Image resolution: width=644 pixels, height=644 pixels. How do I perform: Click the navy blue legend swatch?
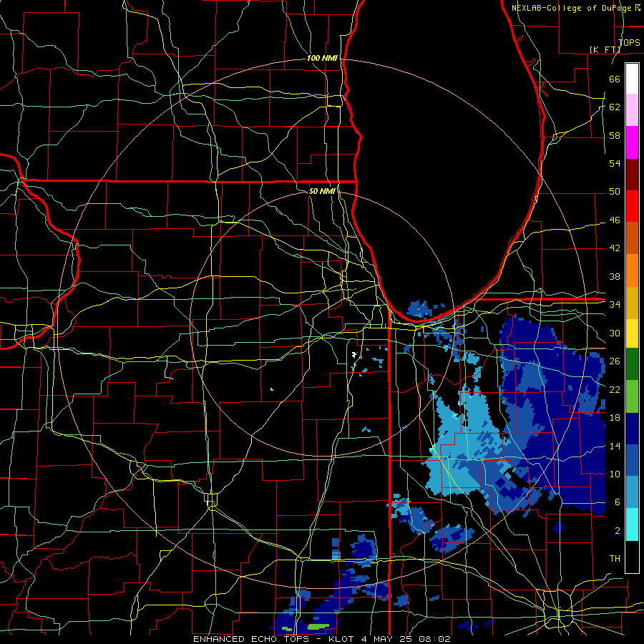click(632, 429)
